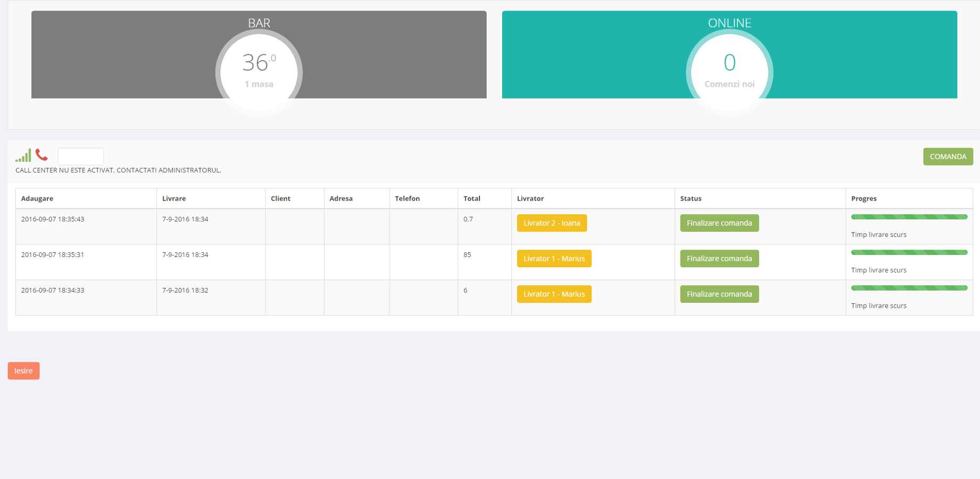This screenshot has height=479, width=980.
Task: Click the Total column header
Action: pyautogui.click(x=471, y=199)
